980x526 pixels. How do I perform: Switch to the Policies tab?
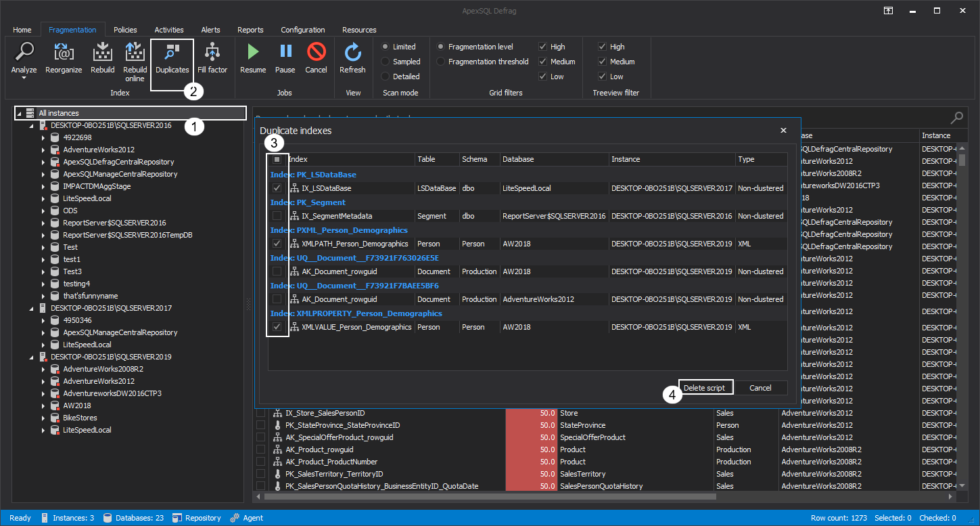click(125, 29)
